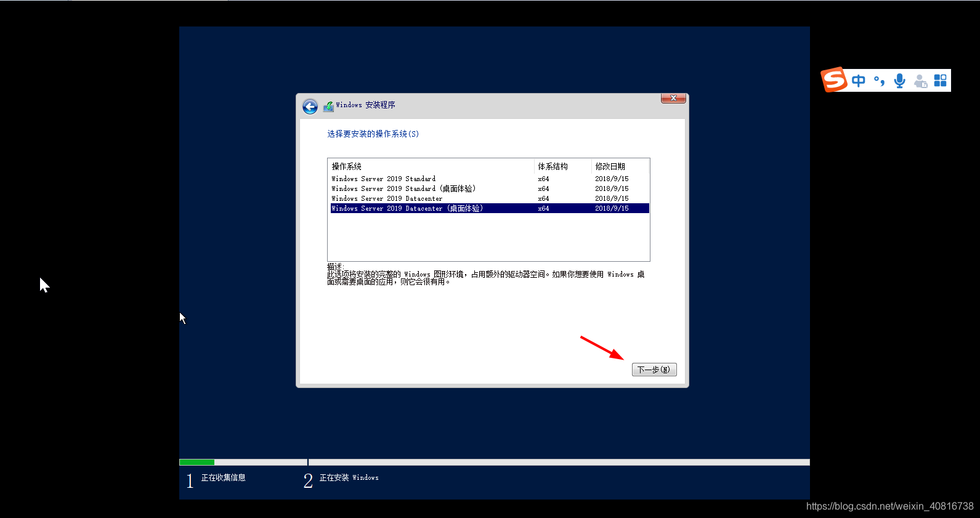Click the 修改日期 column header

point(620,166)
